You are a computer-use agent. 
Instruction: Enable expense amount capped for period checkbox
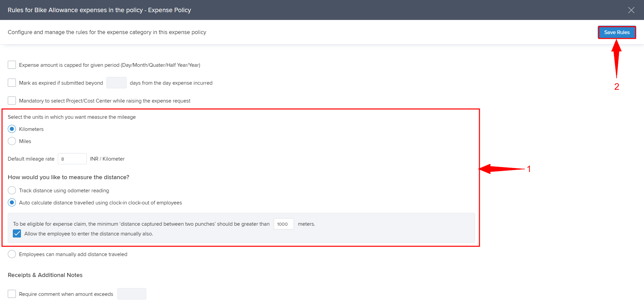pos(12,65)
